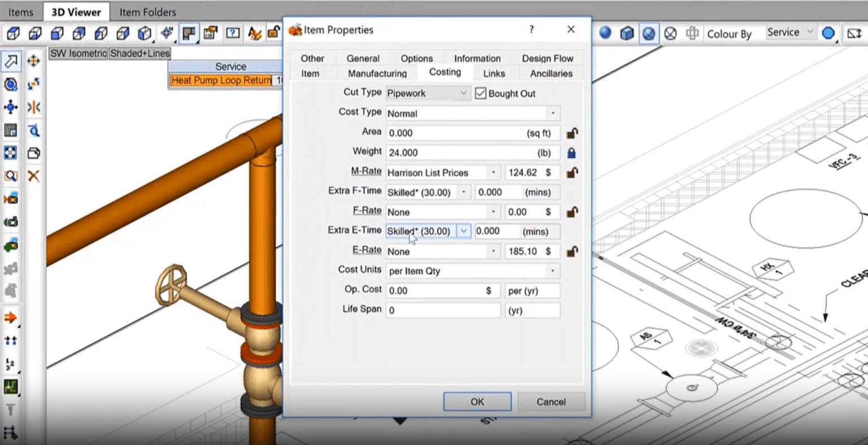The height and width of the screenshot is (445, 868).
Task: Click the blue sphere shading icon in toolbar
Action: click(605, 33)
